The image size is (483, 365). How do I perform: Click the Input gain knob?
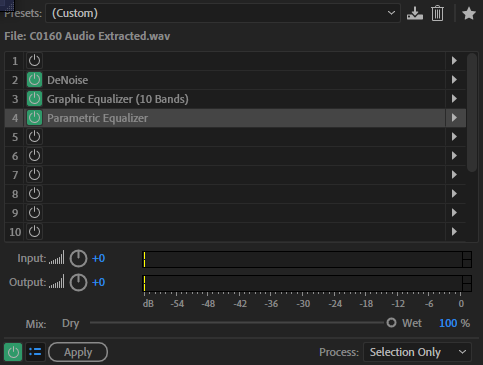pyautogui.click(x=78, y=258)
